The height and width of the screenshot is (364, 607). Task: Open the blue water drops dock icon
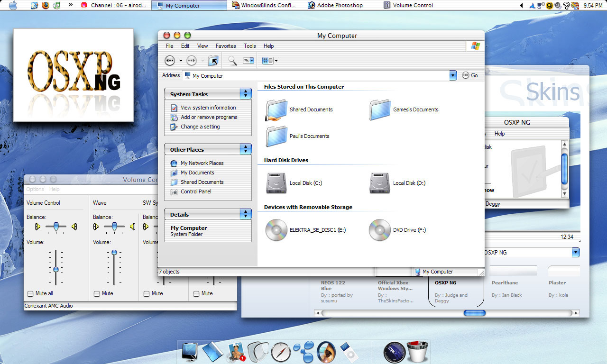pyautogui.click(x=303, y=352)
